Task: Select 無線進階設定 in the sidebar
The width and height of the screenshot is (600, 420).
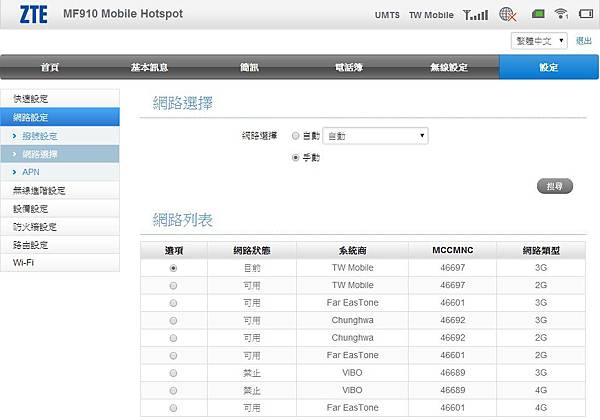Action: tap(60, 190)
